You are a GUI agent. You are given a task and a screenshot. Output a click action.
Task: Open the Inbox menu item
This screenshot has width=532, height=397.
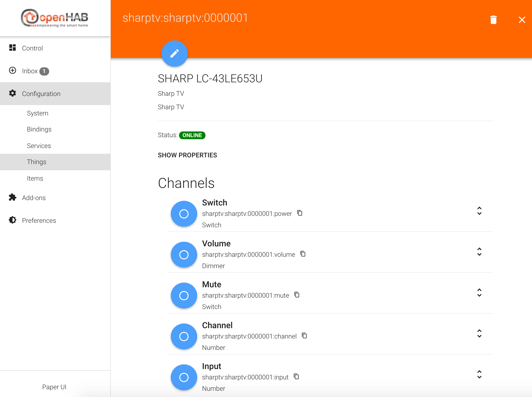pyautogui.click(x=30, y=71)
